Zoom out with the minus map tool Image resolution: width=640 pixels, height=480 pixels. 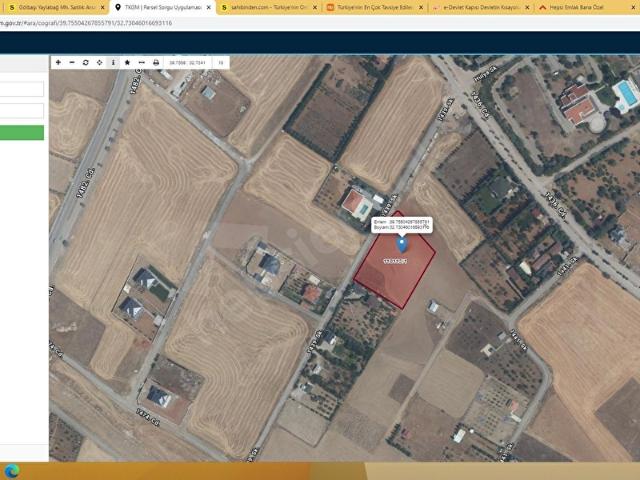click(x=72, y=62)
